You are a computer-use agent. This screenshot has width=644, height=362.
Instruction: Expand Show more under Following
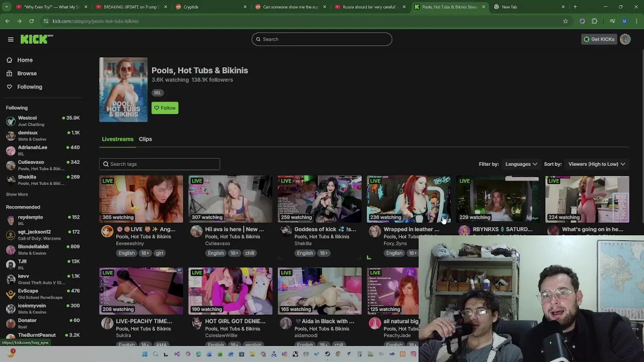tap(17, 195)
